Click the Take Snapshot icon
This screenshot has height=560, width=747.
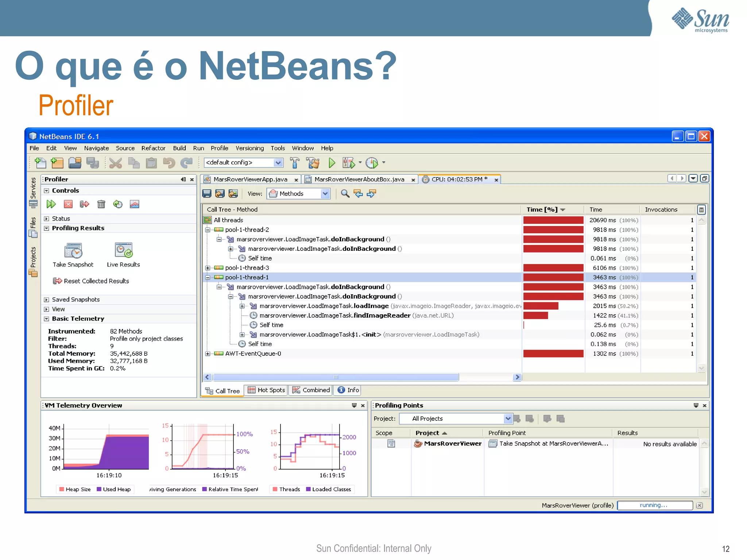tap(73, 250)
